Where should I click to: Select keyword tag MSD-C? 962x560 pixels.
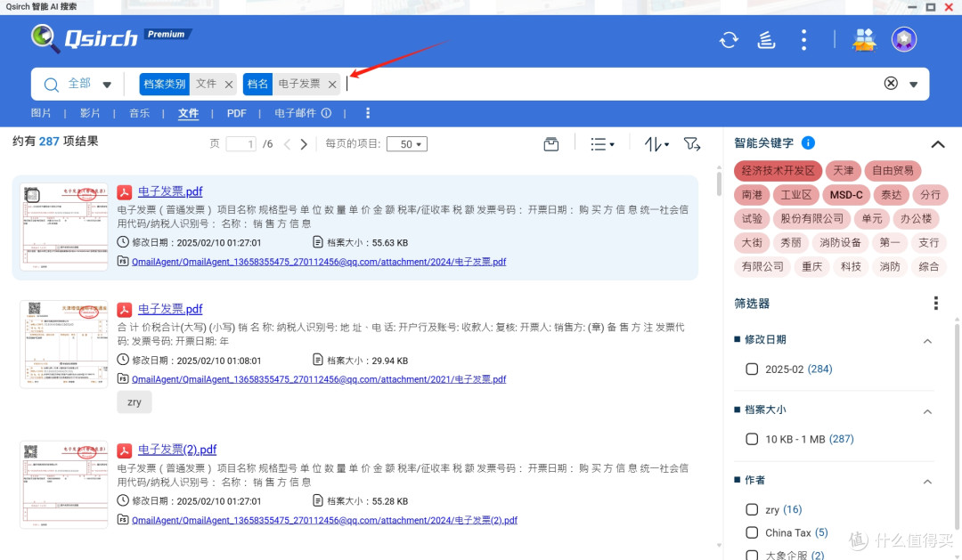coord(846,194)
